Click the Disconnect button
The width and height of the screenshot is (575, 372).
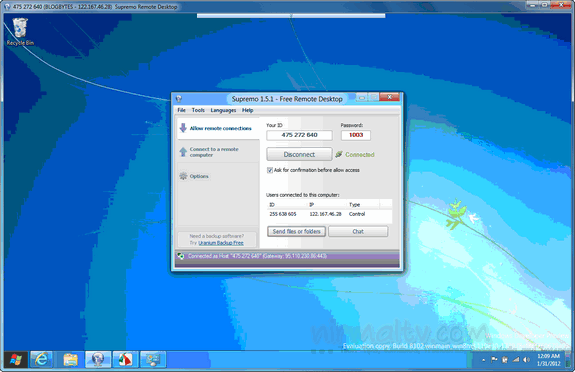point(299,154)
